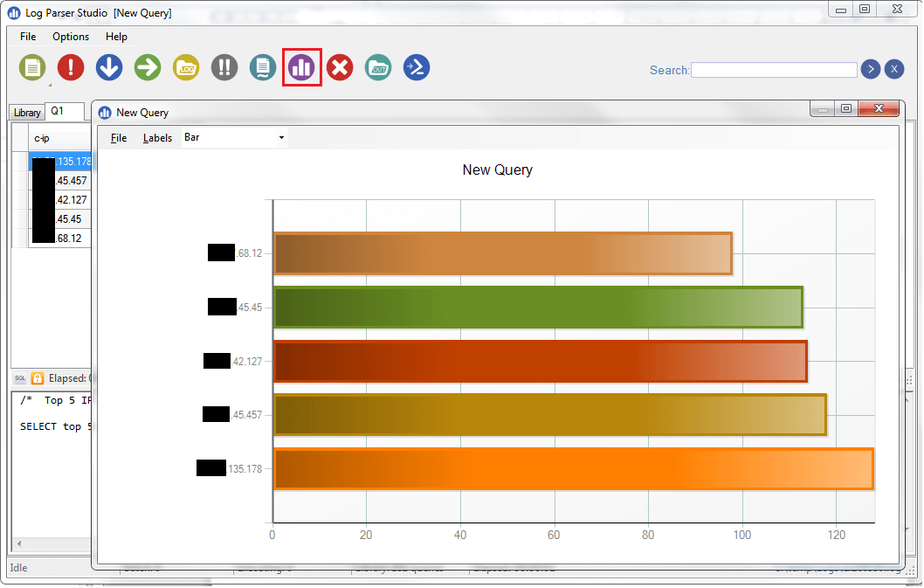The width and height of the screenshot is (924, 588).
Task: Toggle the orange lock icon
Action: pyautogui.click(x=38, y=378)
